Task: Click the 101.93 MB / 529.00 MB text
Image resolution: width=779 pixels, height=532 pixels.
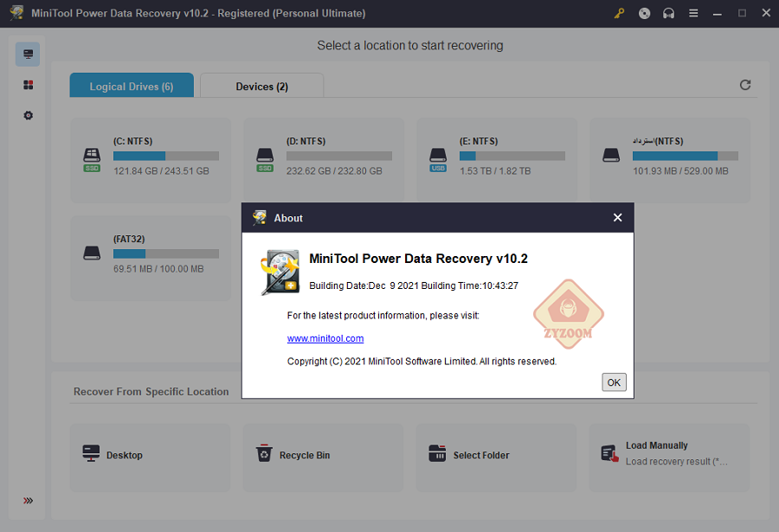Action: pos(680,171)
